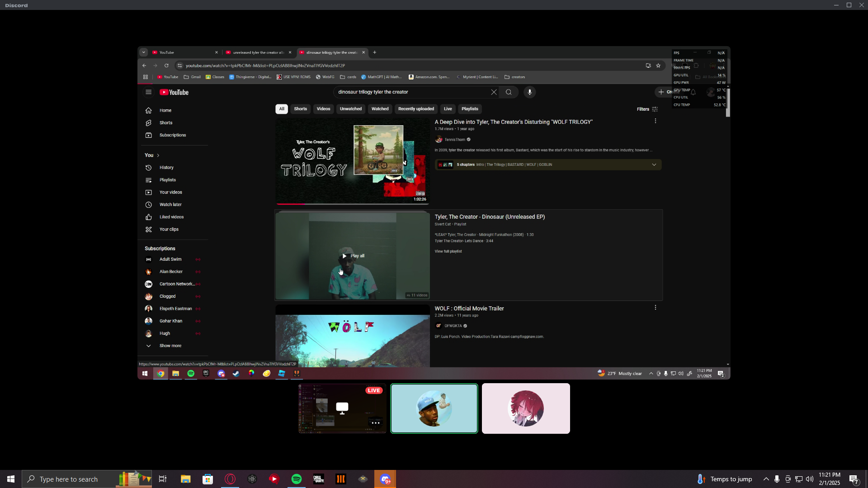The height and width of the screenshot is (488, 868).
Task: Select the Playlists filter chip
Action: (x=470, y=109)
